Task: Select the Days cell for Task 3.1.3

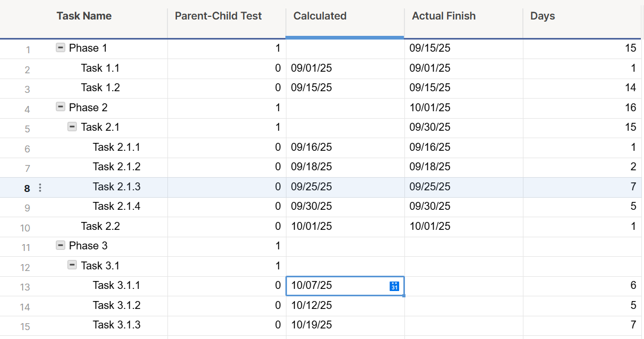Action: click(x=582, y=325)
